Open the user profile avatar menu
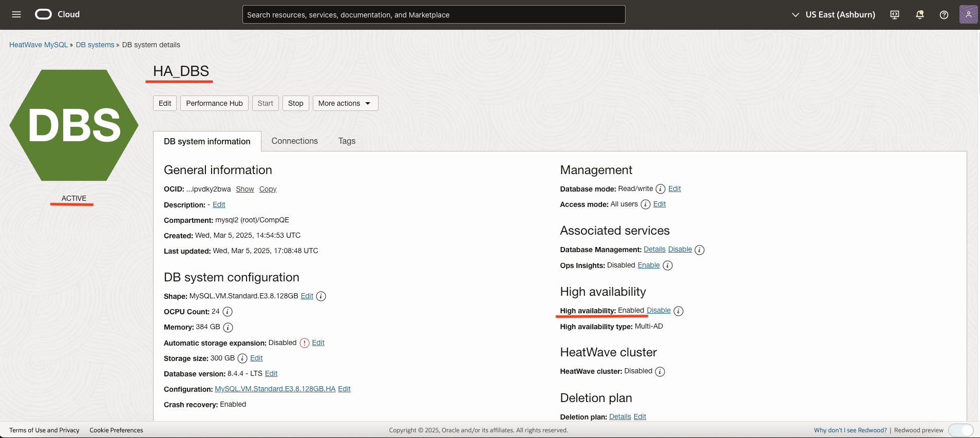Screen dimensions: 980x438 point(968,14)
